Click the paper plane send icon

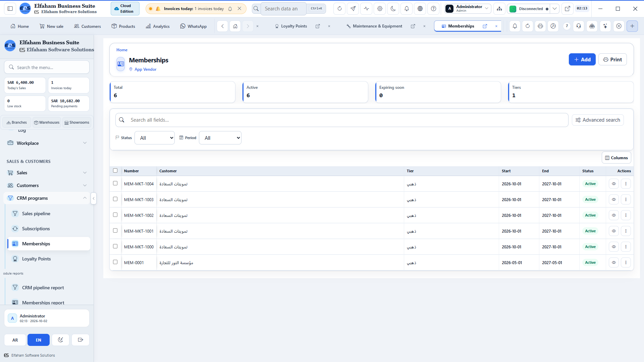[x=353, y=9]
